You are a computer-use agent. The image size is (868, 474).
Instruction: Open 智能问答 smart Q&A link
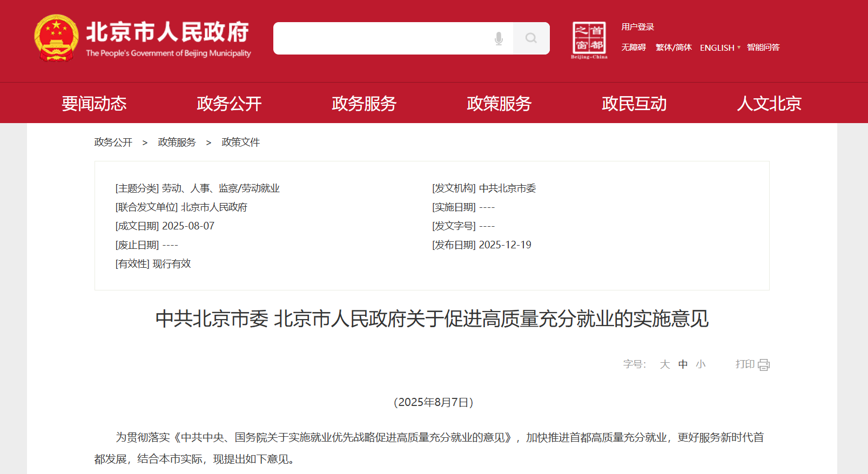point(763,48)
